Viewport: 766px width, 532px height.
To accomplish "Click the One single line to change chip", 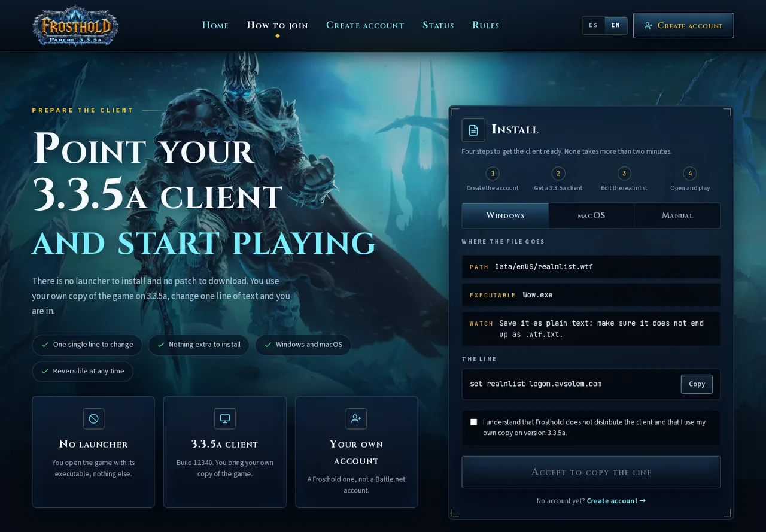I will click(87, 345).
